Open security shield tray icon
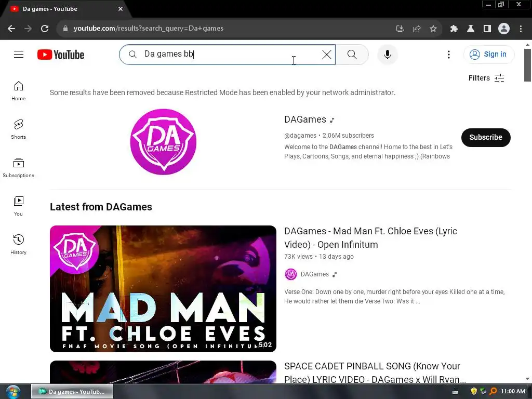This screenshot has height=399, width=532. [474, 392]
